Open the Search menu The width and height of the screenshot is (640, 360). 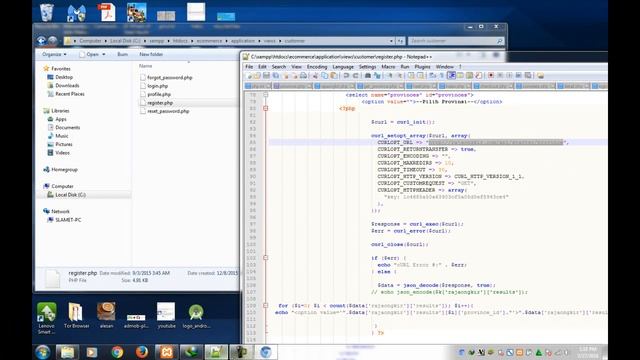point(279,67)
